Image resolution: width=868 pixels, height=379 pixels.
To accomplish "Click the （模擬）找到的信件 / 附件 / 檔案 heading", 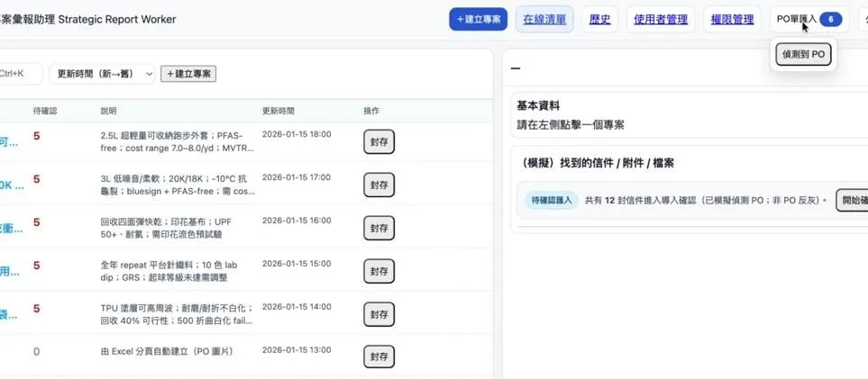I will [598, 163].
